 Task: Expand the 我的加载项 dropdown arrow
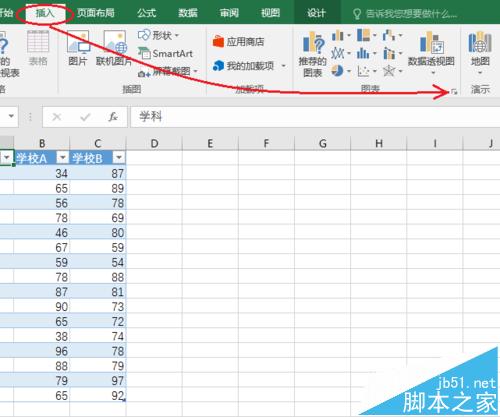point(283,66)
